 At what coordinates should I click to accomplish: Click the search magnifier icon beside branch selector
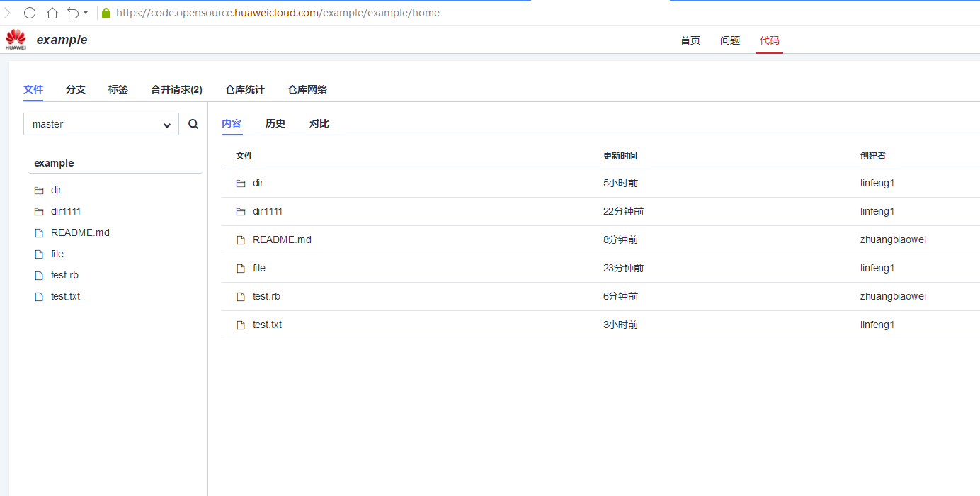click(x=193, y=124)
